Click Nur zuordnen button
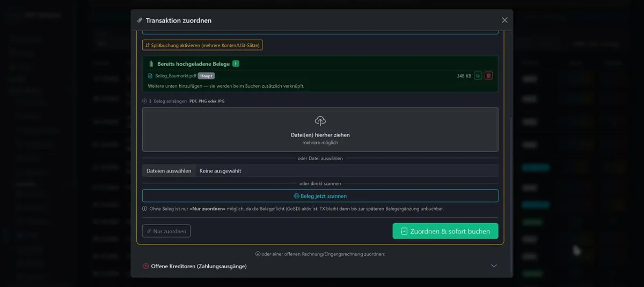The height and width of the screenshot is (287, 644). pos(166,231)
